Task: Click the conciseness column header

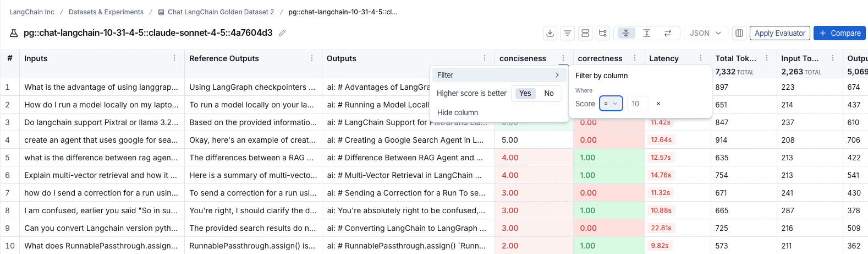Action: click(x=523, y=58)
